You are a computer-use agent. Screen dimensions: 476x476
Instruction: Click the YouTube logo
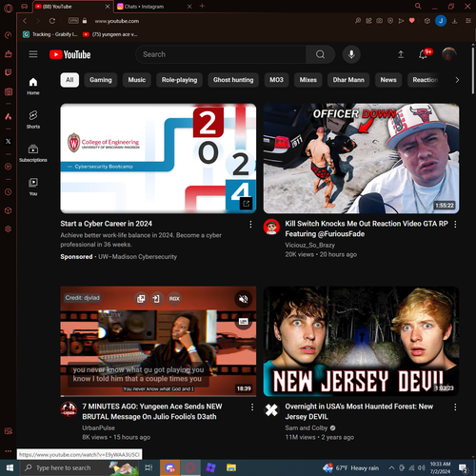pyautogui.click(x=70, y=54)
